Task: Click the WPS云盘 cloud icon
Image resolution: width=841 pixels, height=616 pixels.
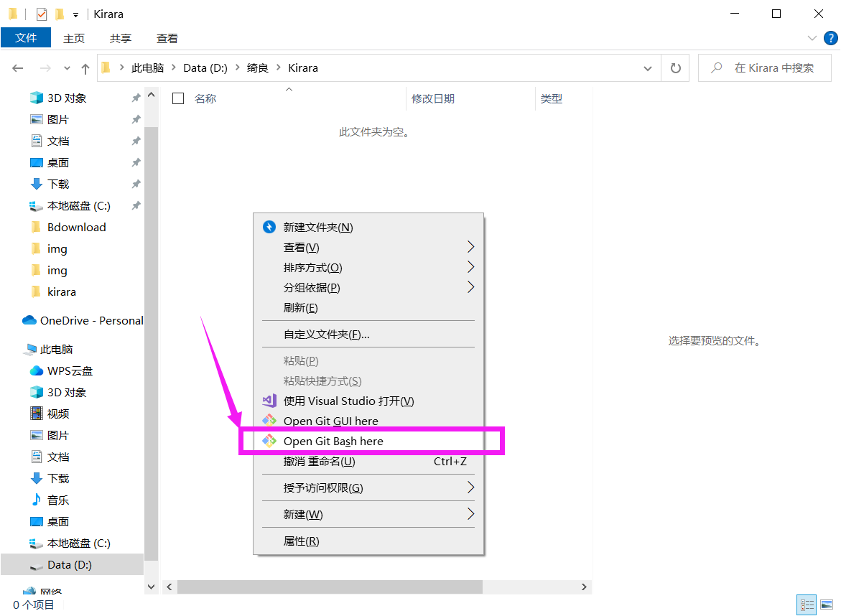Action: [x=36, y=370]
